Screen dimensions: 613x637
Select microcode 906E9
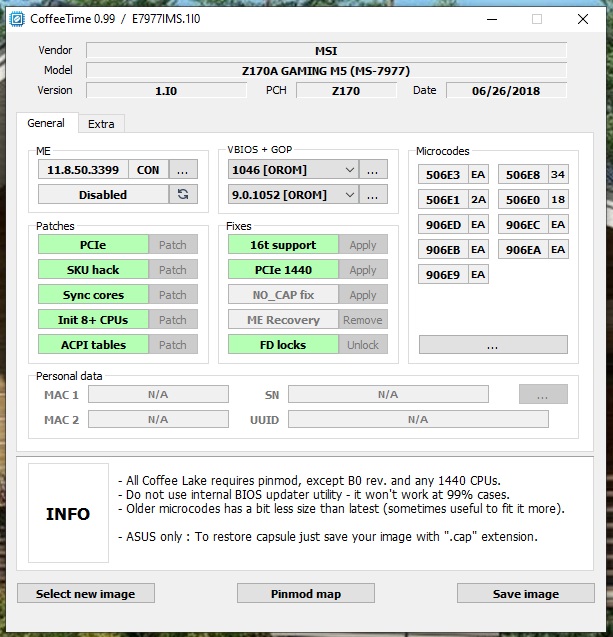click(x=443, y=275)
